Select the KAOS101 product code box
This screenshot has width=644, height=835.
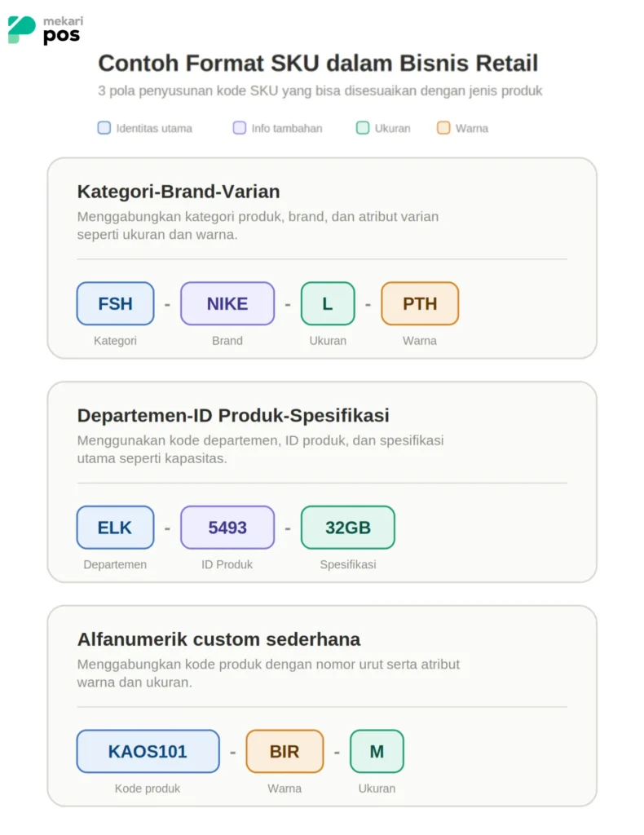coord(148,751)
